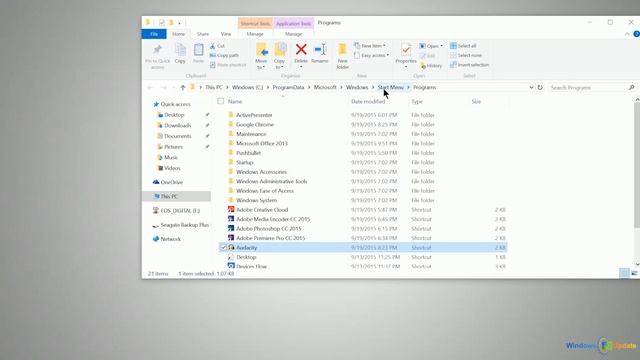The width and height of the screenshot is (640, 360).
Task: Open the Move to dropdown
Action: (261, 68)
